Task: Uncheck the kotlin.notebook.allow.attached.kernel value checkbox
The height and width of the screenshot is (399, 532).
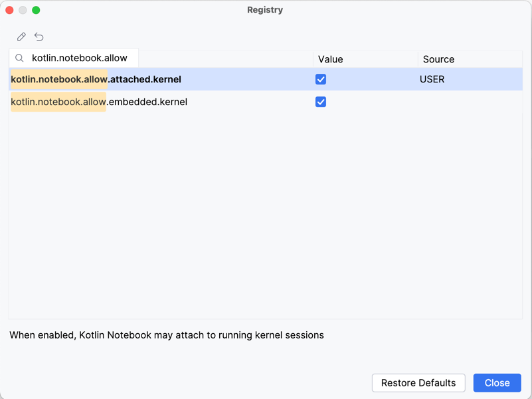Action: [321, 78]
